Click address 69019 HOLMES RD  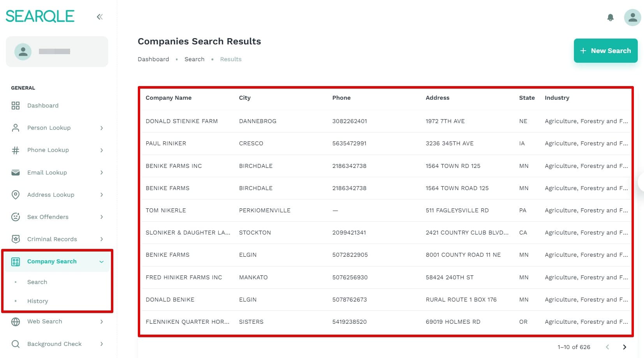pyautogui.click(x=453, y=322)
